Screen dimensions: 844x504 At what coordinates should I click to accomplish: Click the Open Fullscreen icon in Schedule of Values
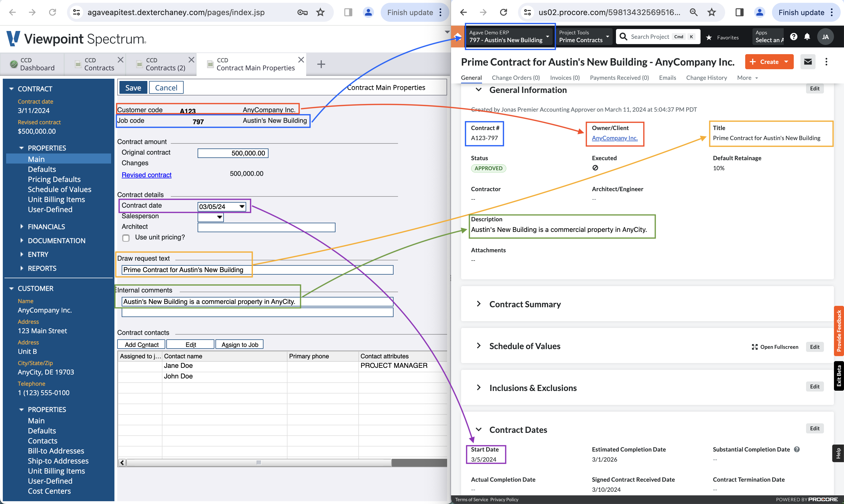[755, 347]
